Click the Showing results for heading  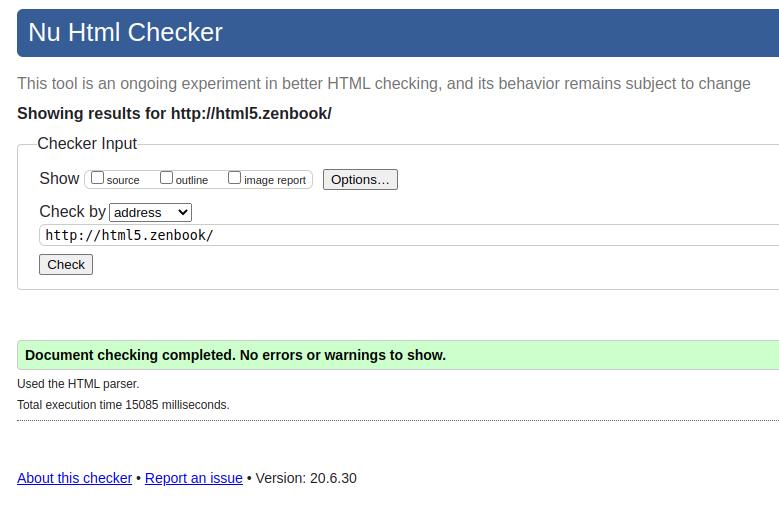coord(174,113)
